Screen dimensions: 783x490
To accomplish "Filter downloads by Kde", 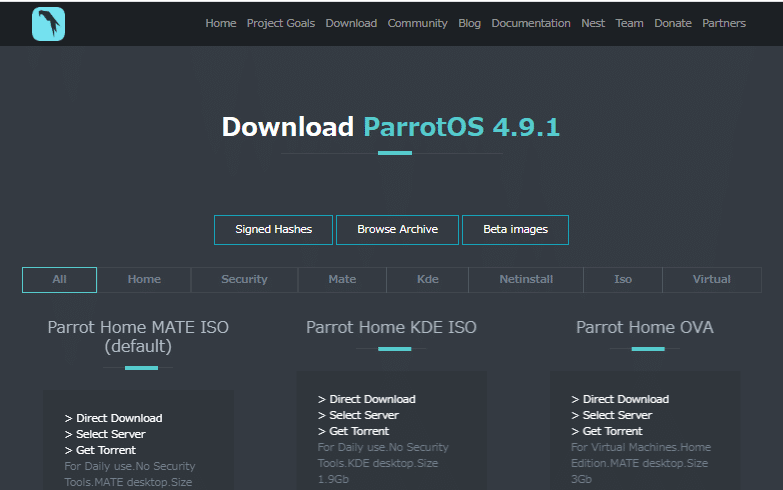I will click(427, 280).
